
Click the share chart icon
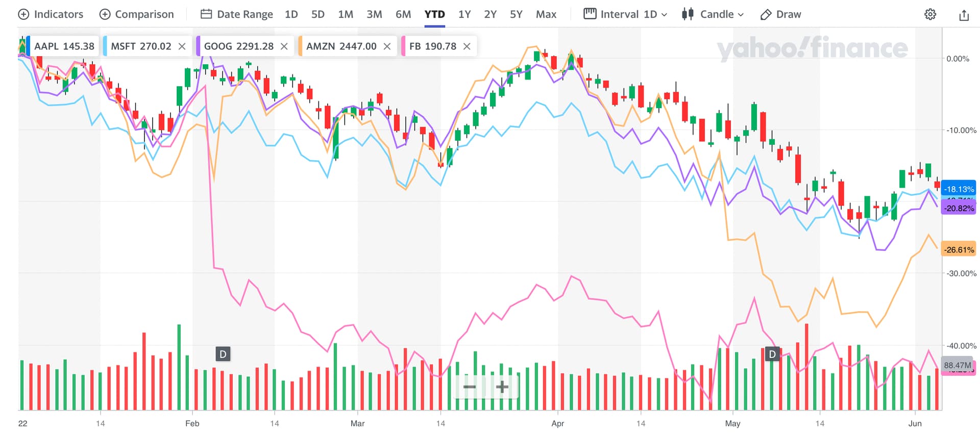964,15
